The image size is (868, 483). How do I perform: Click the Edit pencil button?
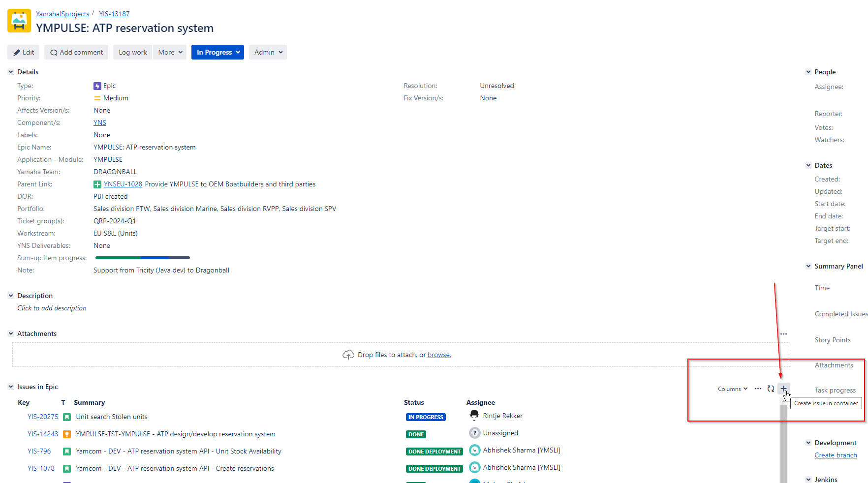[24, 52]
